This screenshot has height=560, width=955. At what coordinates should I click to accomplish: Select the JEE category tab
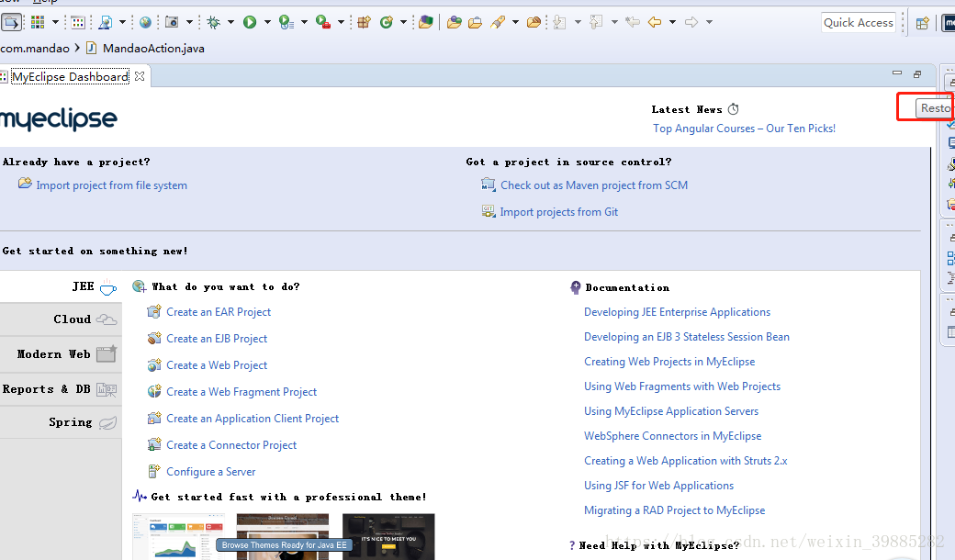point(61,286)
